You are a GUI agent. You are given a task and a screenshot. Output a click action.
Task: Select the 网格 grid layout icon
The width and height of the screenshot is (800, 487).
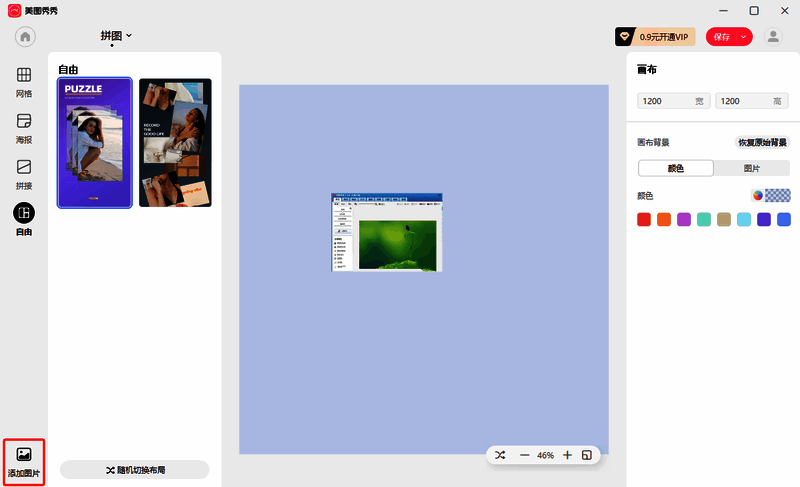coord(24,76)
